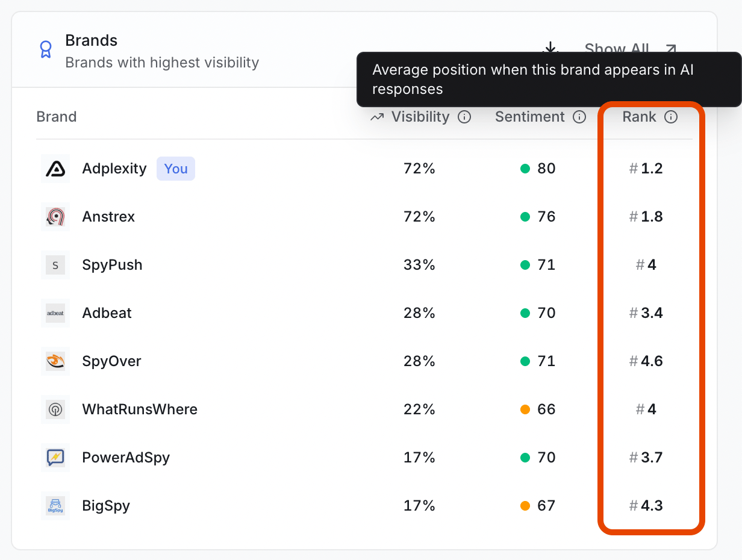The width and height of the screenshot is (742, 560).
Task: Click the Sentiment column header
Action: 530,117
